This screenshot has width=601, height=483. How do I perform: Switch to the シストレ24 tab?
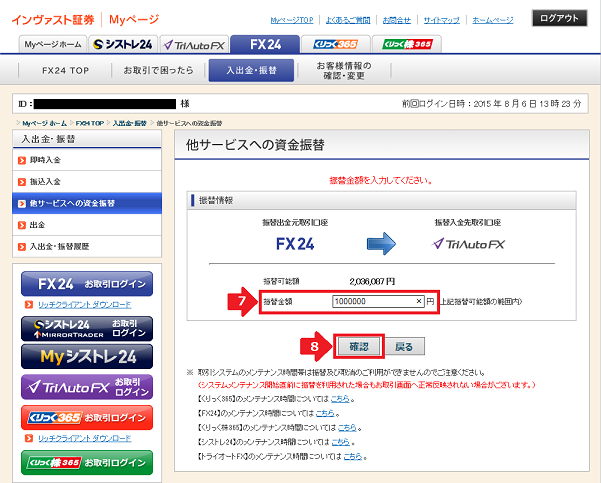pos(123,44)
